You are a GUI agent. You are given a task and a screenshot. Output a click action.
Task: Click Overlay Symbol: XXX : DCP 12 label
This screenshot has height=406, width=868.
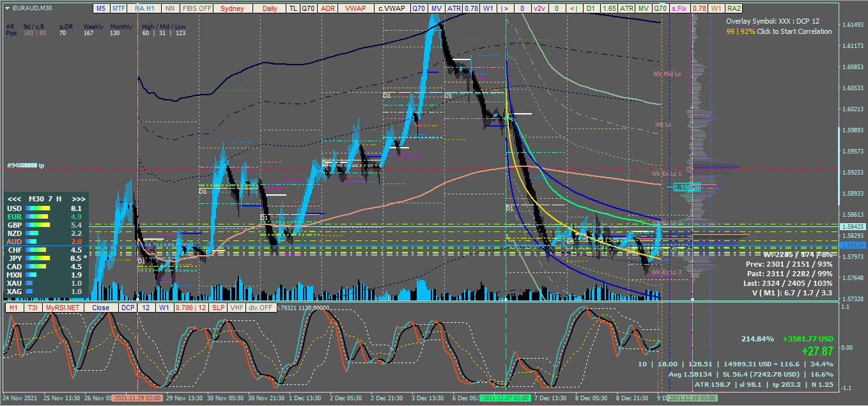coord(773,21)
